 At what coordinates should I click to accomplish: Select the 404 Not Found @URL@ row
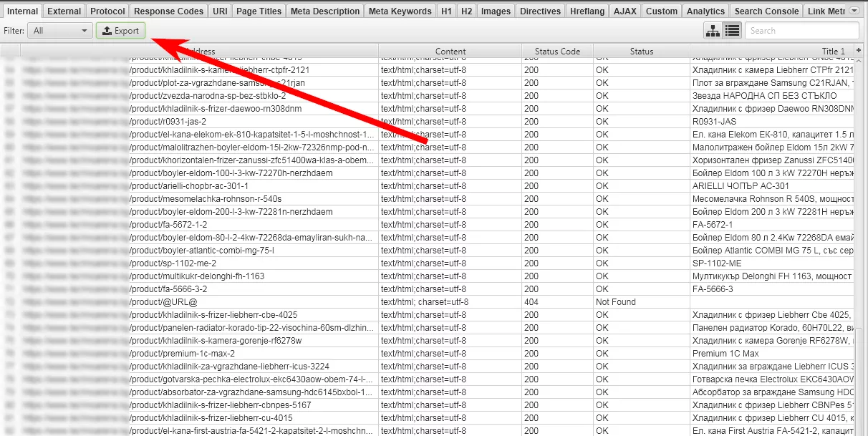430,302
